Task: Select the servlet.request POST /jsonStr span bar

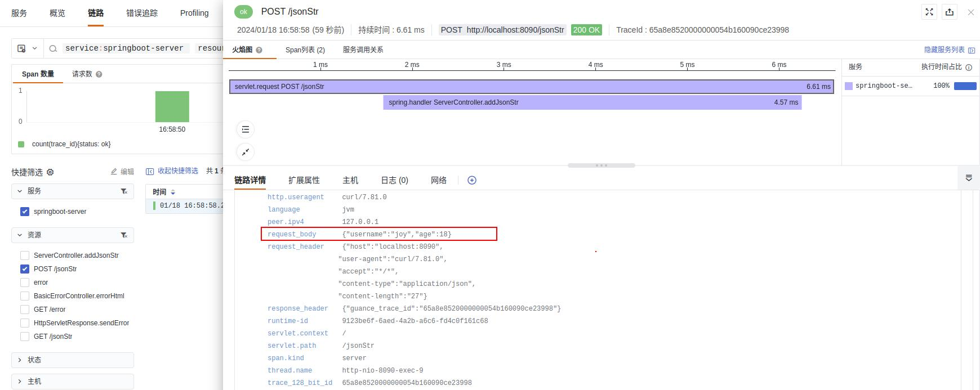Action: coord(532,87)
